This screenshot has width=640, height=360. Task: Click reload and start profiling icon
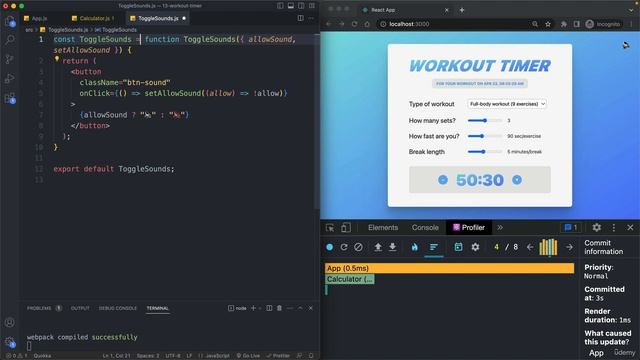coord(344,247)
